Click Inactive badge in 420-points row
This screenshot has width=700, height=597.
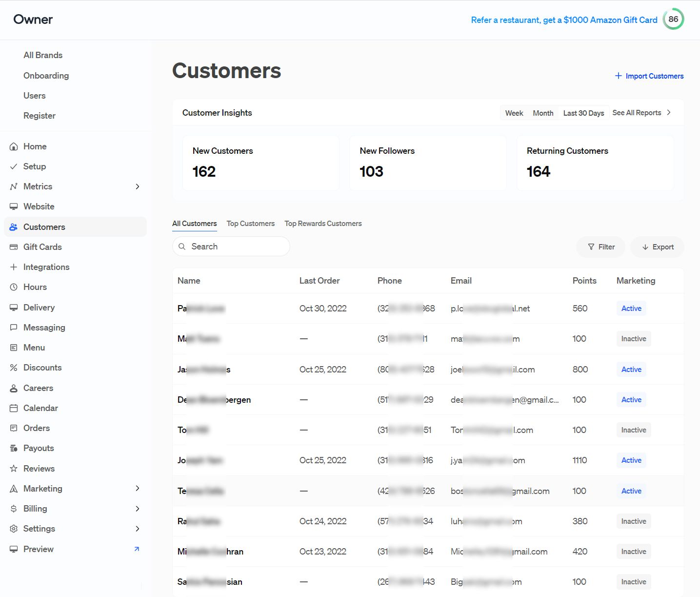tap(634, 552)
